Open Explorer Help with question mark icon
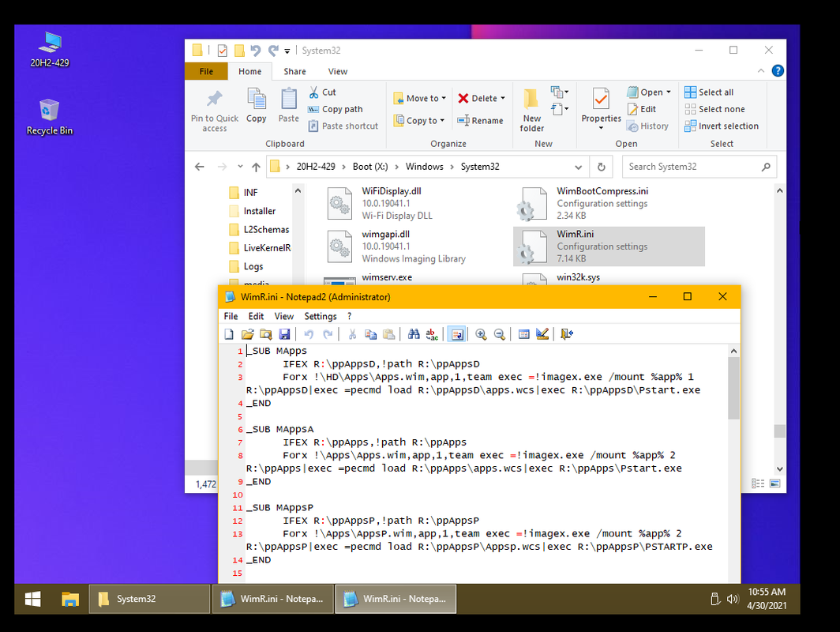Image resolution: width=840 pixels, height=632 pixels. [x=778, y=71]
